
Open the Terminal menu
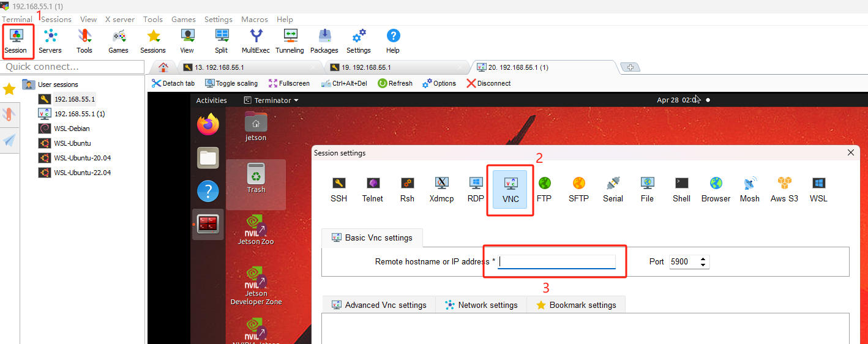click(17, 19)
